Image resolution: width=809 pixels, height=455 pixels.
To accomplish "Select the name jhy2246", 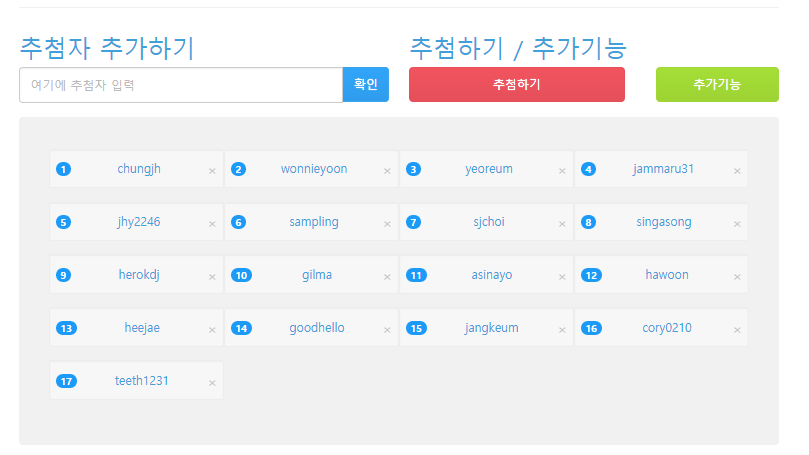I will click(139, 222).
